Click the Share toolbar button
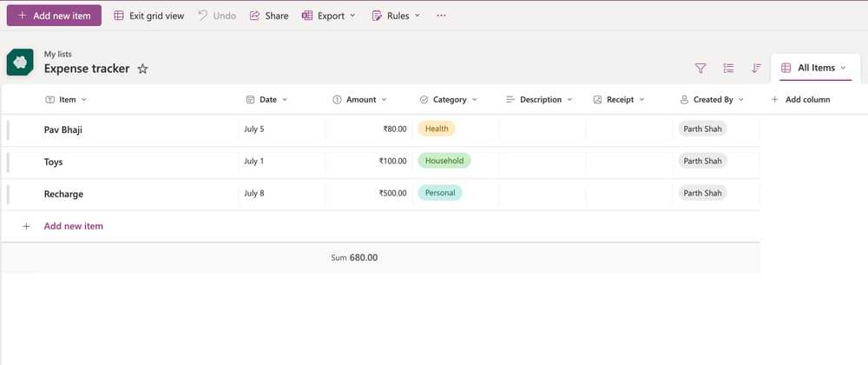This screenshot has width=868, height=365. coord(269,16)
